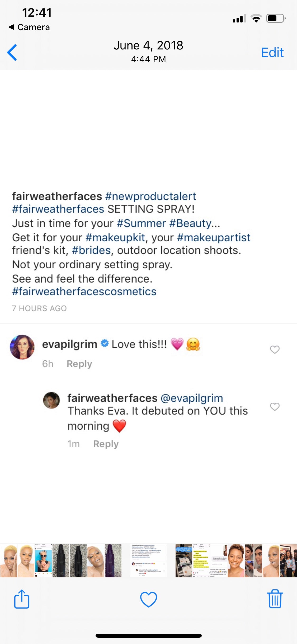
Task: Open the share sheet icon
Action: point(22,599)
